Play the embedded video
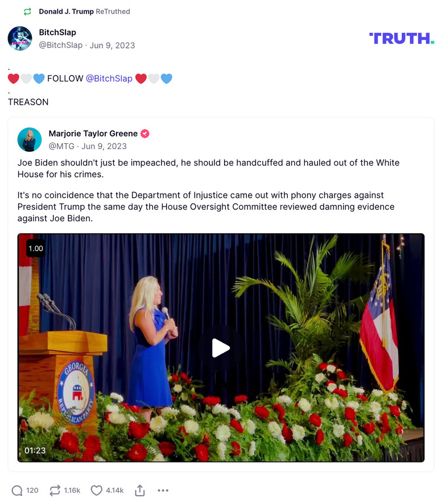The height and width of the screenshot is (504, 442). (x=221, y=348)
